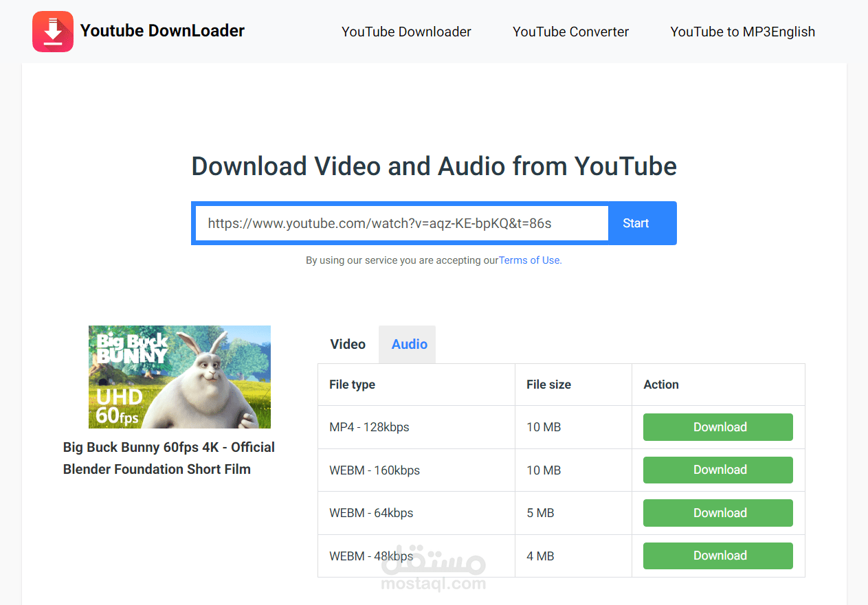Download the WEBM 160kbps audio file
This screenshot has height=605, width=868.
[717, 470]
